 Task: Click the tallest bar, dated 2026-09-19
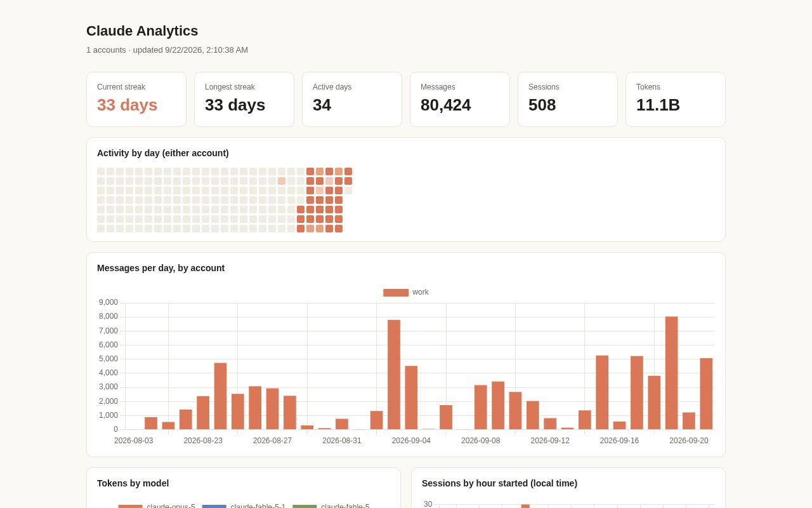[x=671, y=373]
